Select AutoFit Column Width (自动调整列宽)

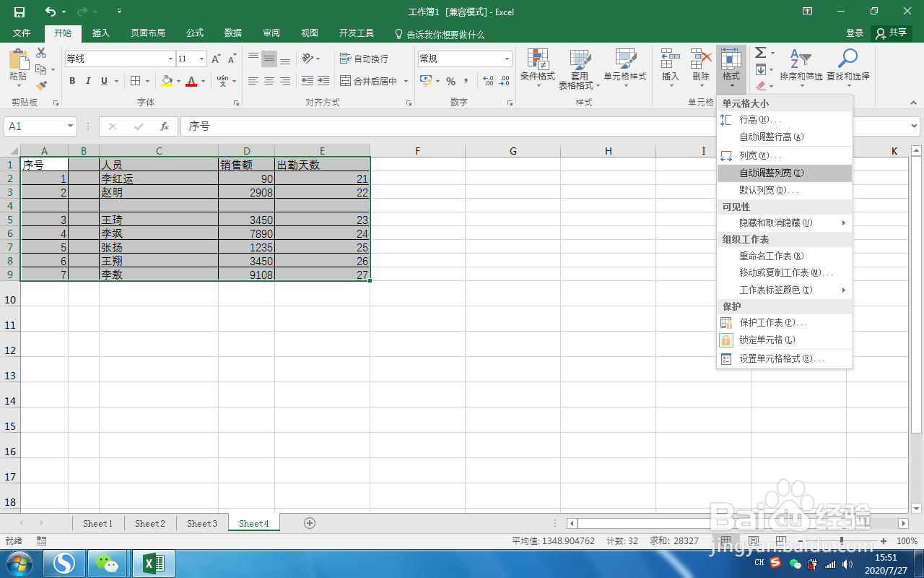(x=785, y=173)
